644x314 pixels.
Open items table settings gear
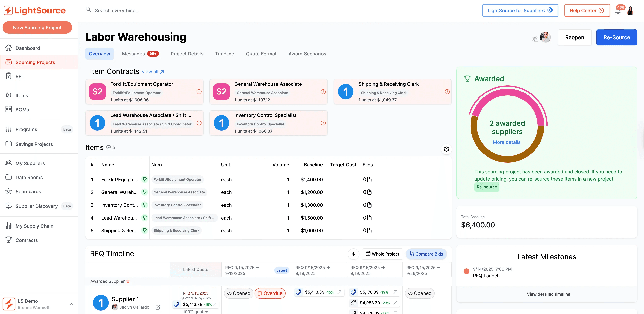[446, 149]
